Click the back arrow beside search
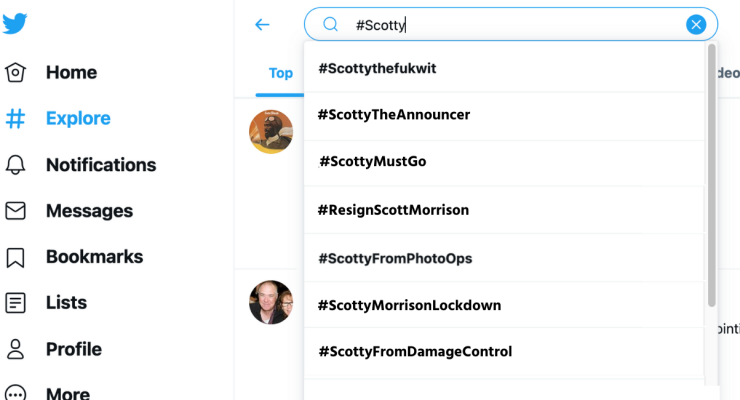Screen dimensions: 740x400 coord(262,25)
